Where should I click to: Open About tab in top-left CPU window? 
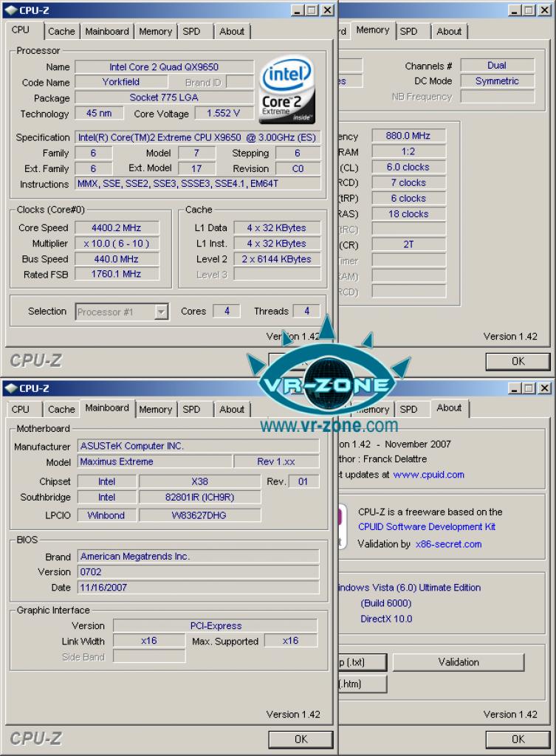pos(232,31)
